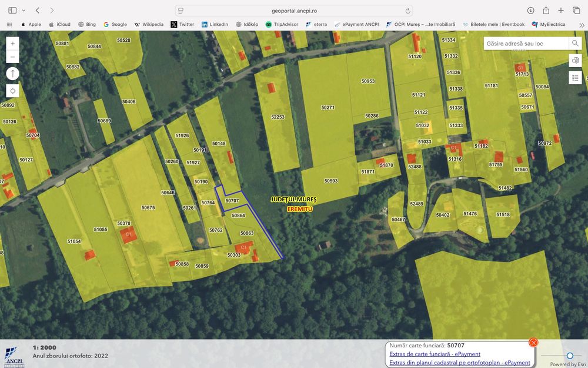Open the basemap gallery icon
This screenshot has width=588, height=368.
tap(575, 61)
